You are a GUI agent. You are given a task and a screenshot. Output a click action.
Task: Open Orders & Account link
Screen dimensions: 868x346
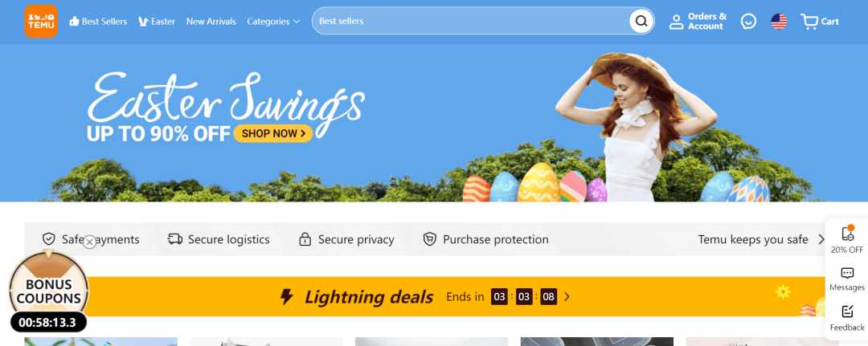698,22
